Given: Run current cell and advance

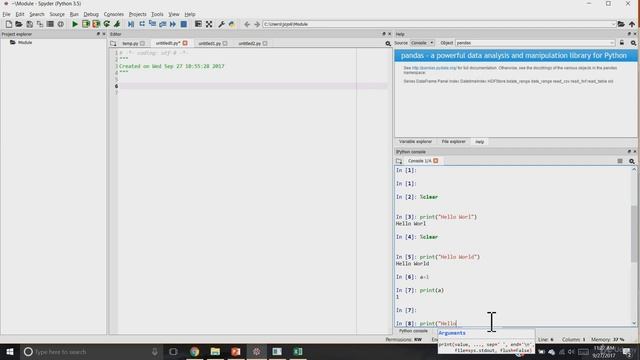Looking at the screenshot, I should pyautogui.click(x=96, y=24).
